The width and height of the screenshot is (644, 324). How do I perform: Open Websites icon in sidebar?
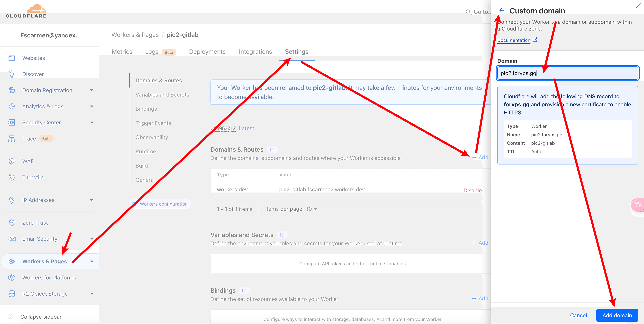(12, 58)
